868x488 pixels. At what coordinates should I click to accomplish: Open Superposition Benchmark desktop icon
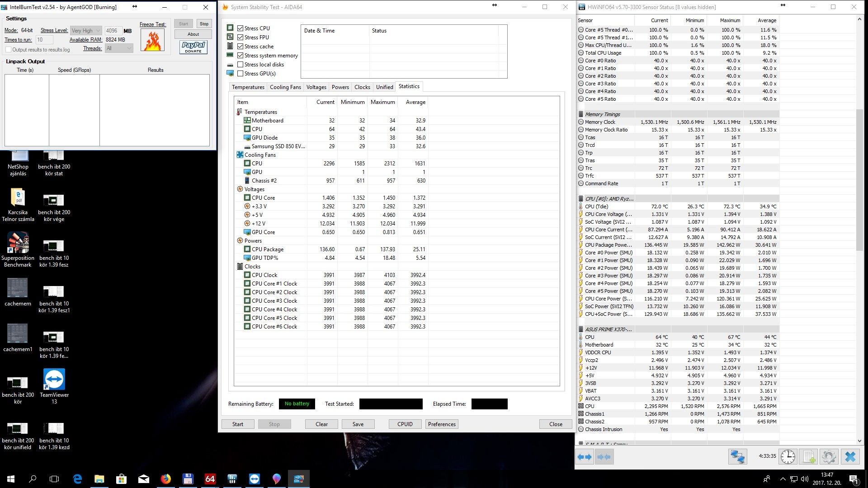(x=18, y=249)
